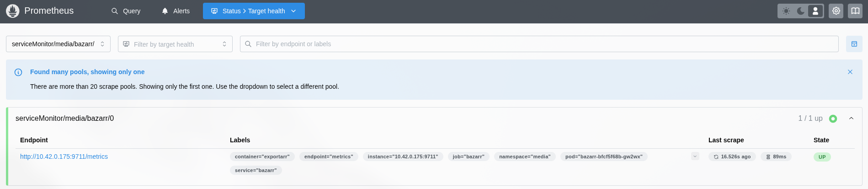The image size is (868, 189).
Task: Expand the discovered labels chevron in row
Action: [695, 157]
